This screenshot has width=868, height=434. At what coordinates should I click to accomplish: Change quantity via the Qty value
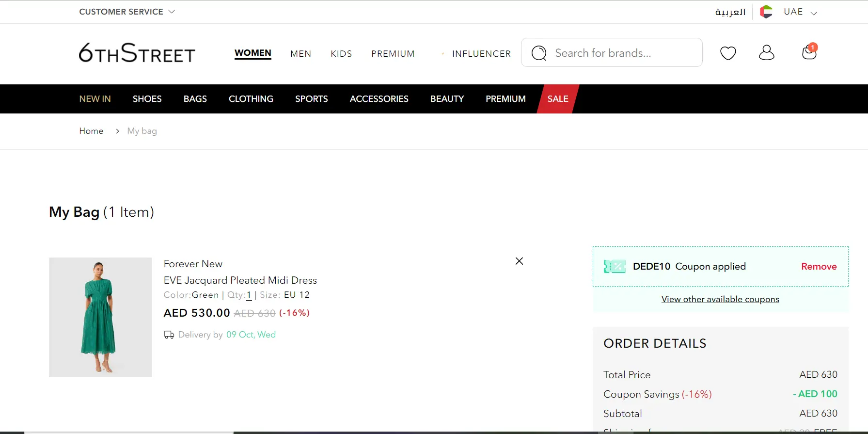[249, 295]
